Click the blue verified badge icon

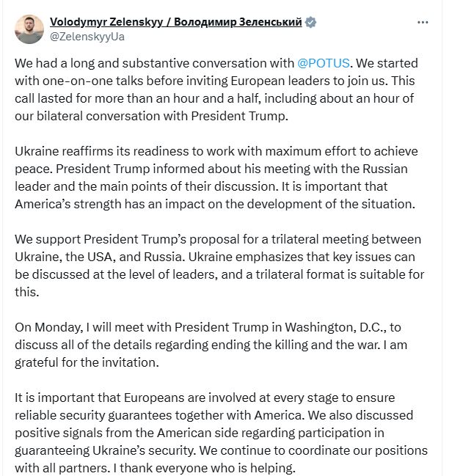[310, 22]
